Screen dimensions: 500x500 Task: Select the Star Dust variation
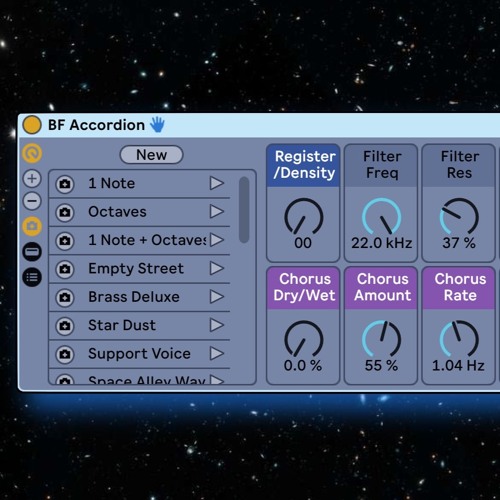point(122,325)
